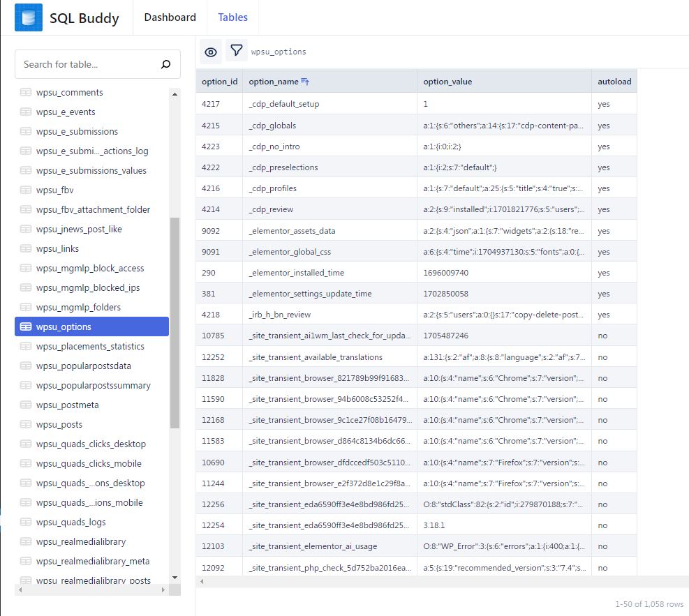Toggle the eye visibility button above the table

pyautogui.click(x=211, y=52)
